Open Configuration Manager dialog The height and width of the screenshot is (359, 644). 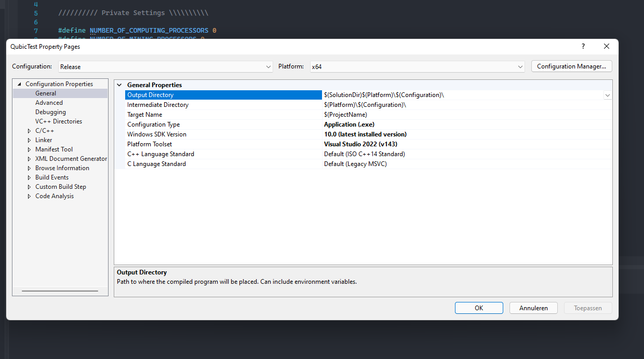click(572, 66)
